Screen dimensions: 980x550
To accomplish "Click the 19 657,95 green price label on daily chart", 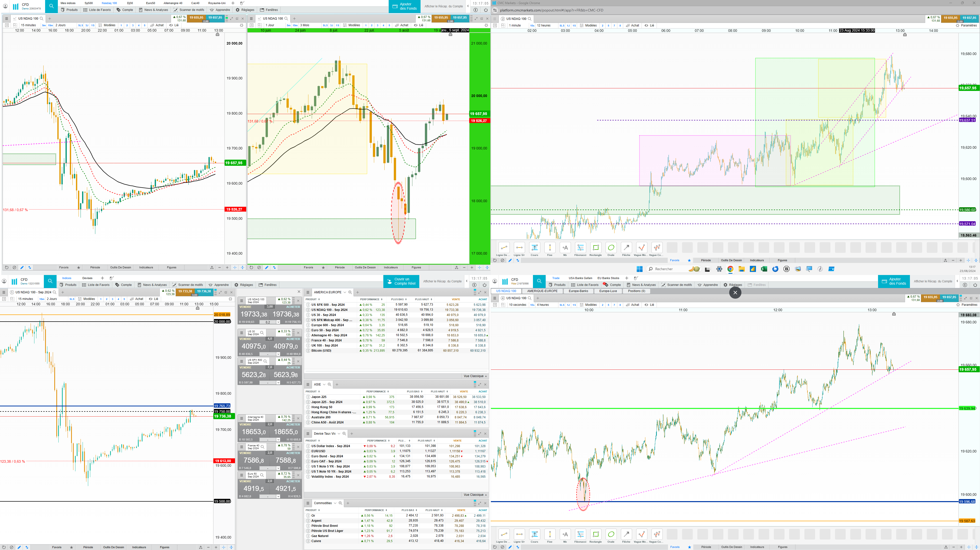I will coord(478,114).
